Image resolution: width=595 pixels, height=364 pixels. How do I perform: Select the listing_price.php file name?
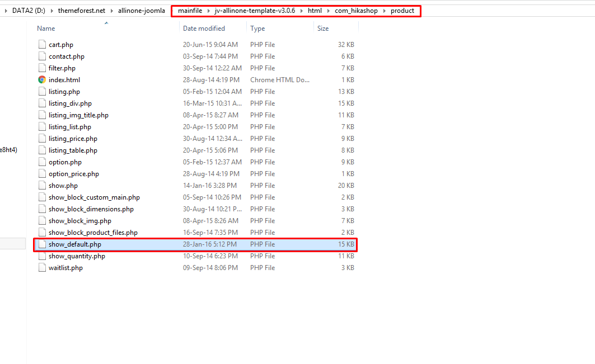[x=73, y=139]
